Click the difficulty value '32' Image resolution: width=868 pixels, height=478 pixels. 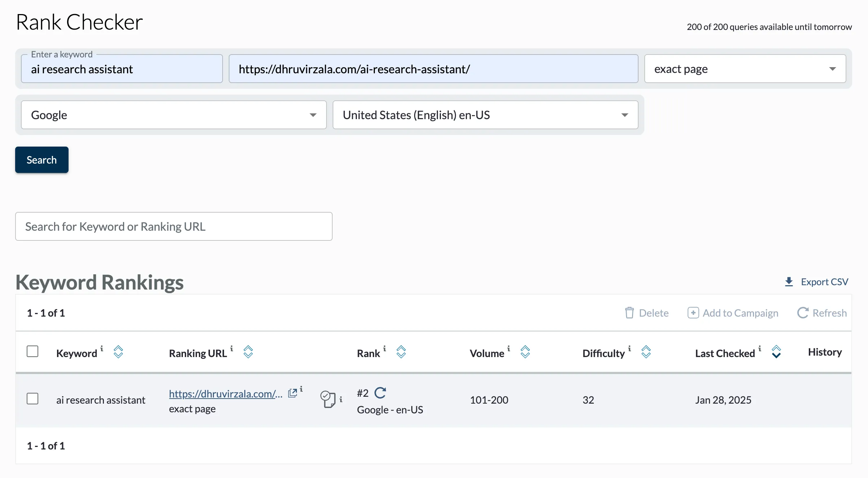click(588, 400)
